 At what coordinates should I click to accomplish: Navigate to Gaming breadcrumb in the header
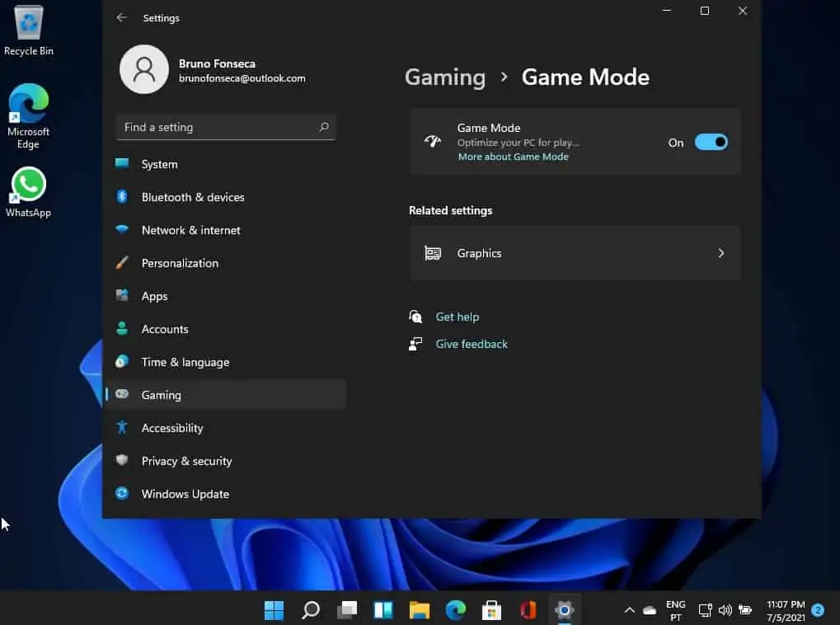pyautogui.click(x=445, y=78)
